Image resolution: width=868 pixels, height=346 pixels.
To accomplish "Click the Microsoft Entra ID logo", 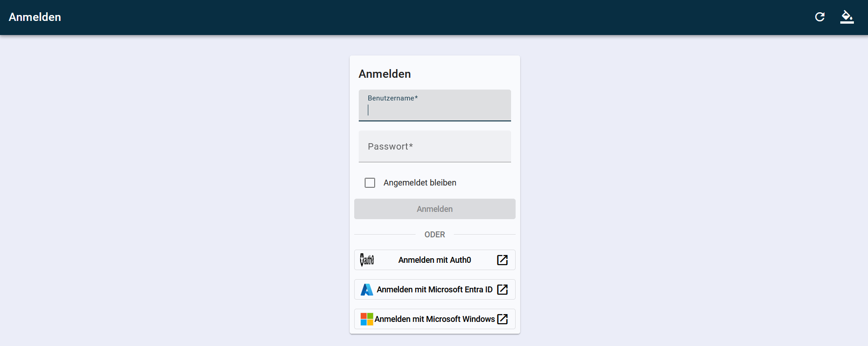I will [366, 290].
